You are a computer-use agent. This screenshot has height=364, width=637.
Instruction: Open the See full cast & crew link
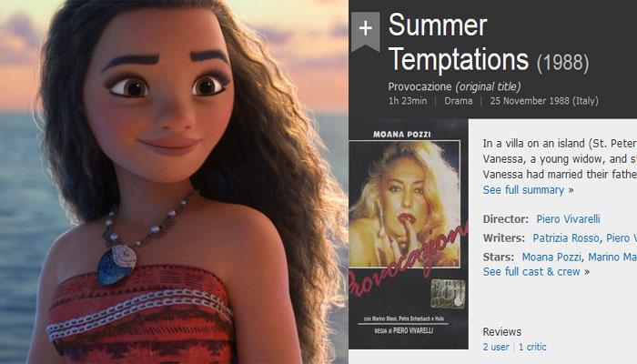[531, 271]
